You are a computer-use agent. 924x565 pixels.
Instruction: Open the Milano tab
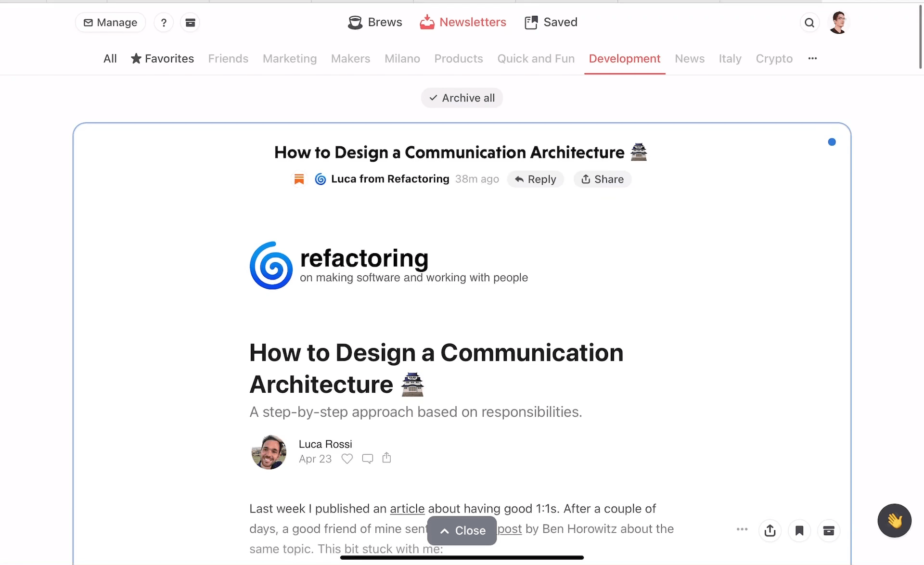tap(402, 59)
